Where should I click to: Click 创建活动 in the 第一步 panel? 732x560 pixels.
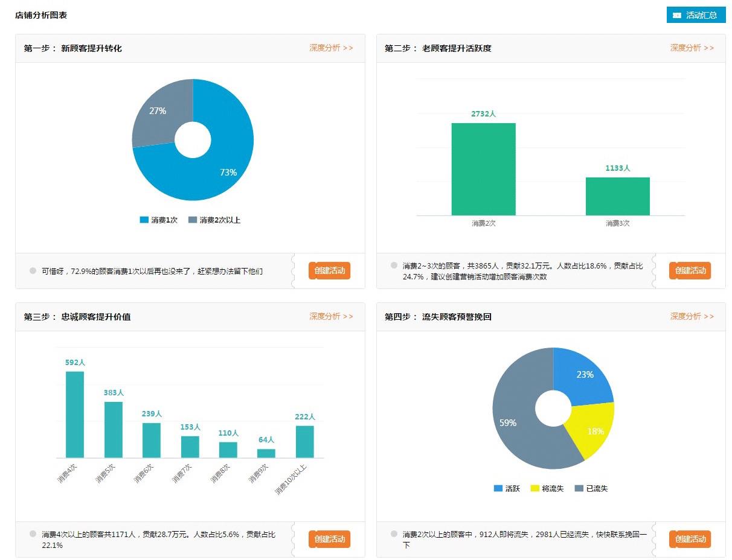[329, 271]
